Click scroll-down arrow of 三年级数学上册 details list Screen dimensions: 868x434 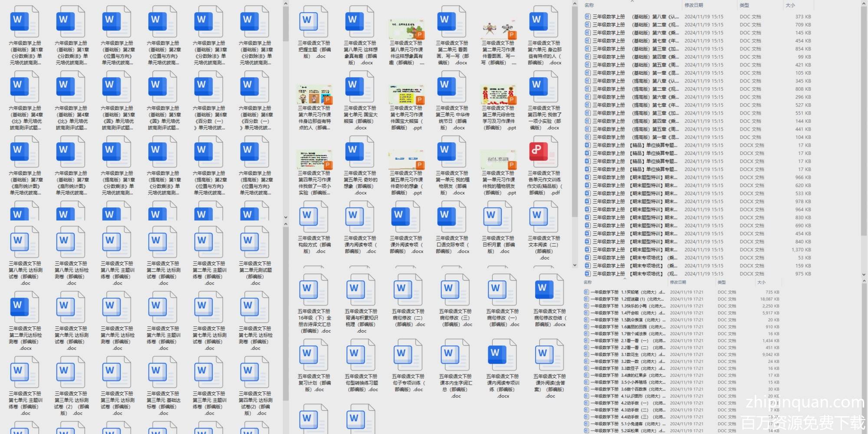tap(863, 275)
